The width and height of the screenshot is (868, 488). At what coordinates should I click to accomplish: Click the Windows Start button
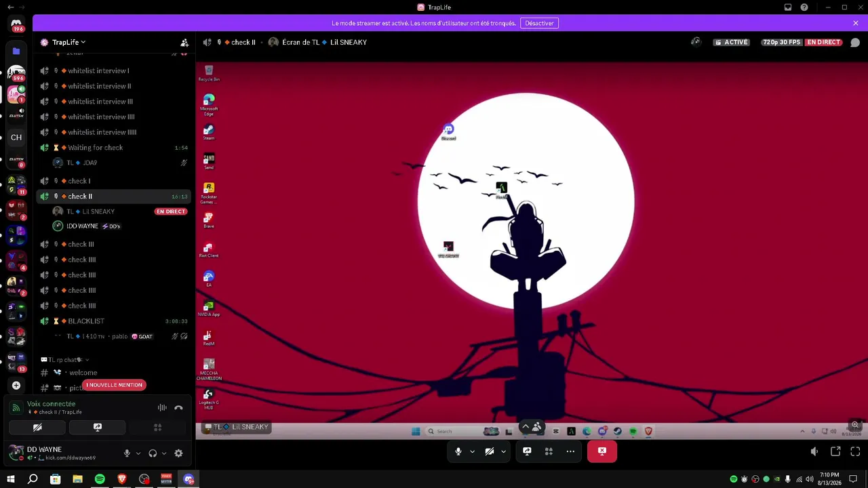(x=10, y=479)
